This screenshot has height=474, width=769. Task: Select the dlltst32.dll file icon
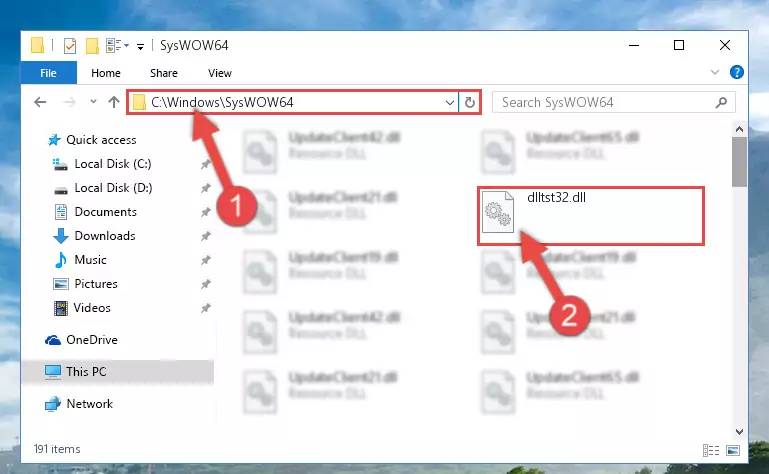497,212
